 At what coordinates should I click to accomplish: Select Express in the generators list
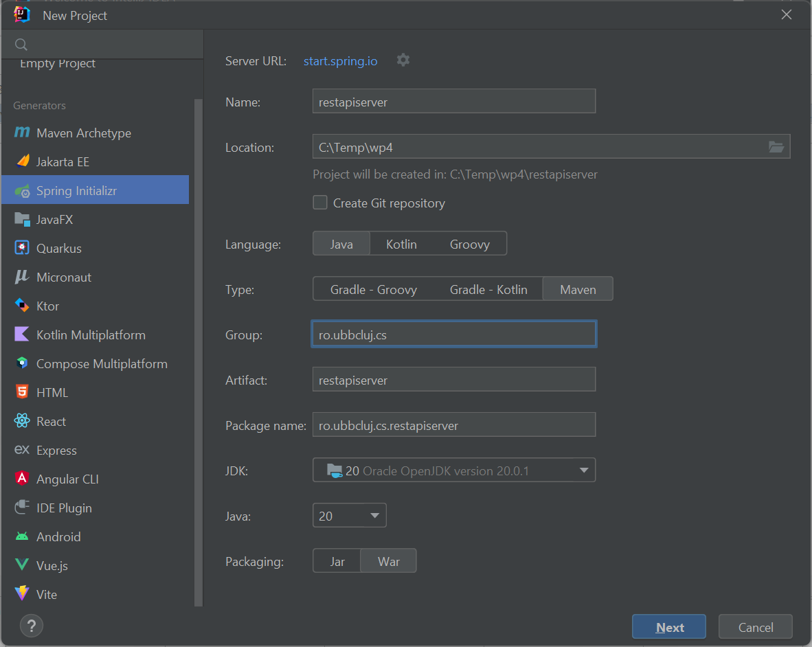tap(95, 451)
